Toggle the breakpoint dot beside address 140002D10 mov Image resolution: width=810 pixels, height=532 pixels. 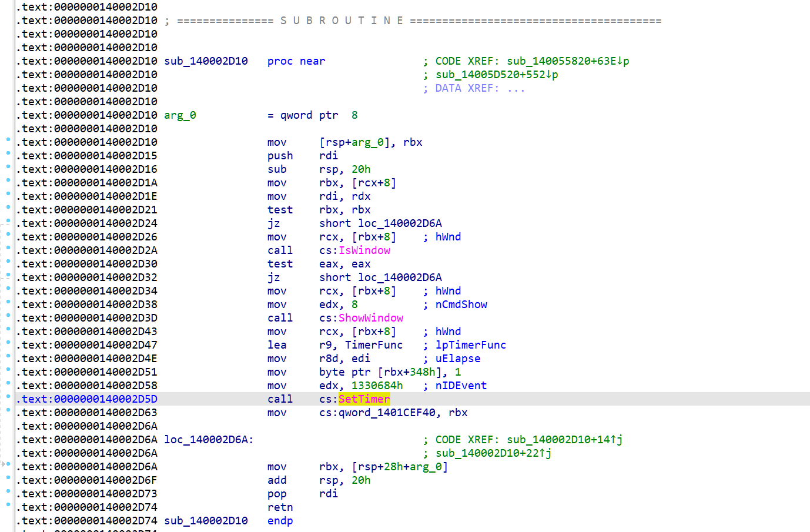click(8, 140)
